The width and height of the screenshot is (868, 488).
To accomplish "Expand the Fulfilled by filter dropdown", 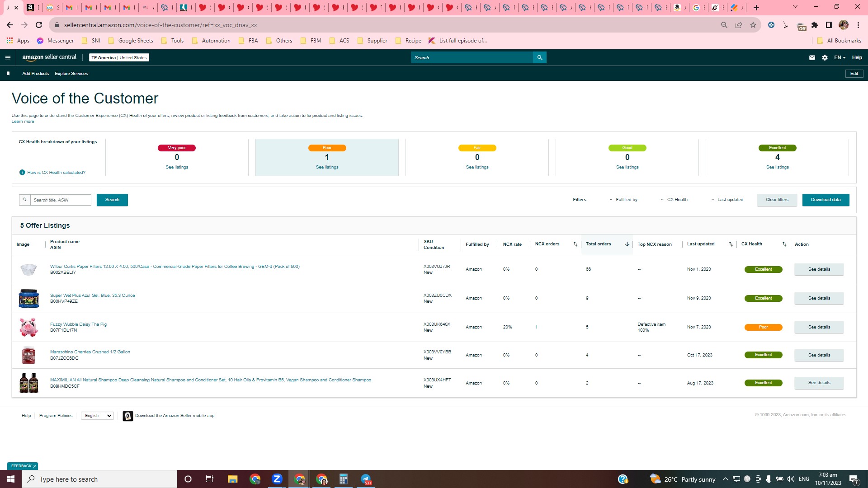I will (x=623, y=200).
